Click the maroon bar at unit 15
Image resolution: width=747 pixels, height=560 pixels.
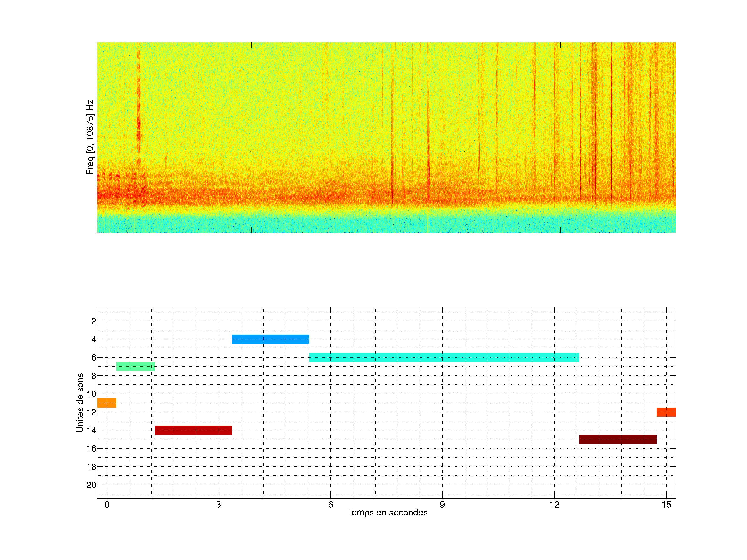click(x=618, y=439)
